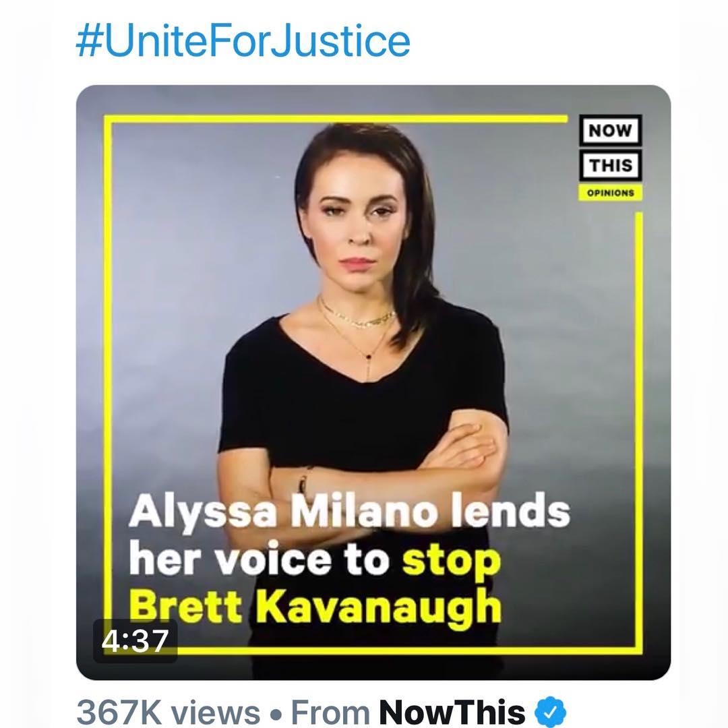Viewport: 728px width, 728px height.
Task: Click the necklace pendant on the woman
Action: pyautogui.click(x=368, y=357)
